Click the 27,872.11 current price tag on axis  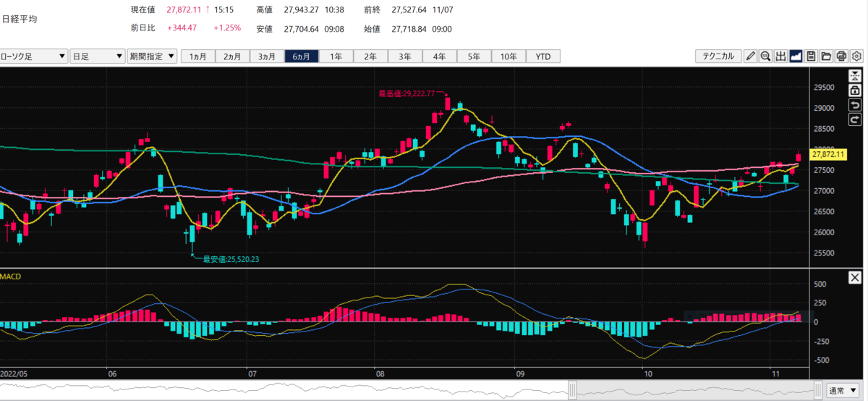click(x=829, y=154)
